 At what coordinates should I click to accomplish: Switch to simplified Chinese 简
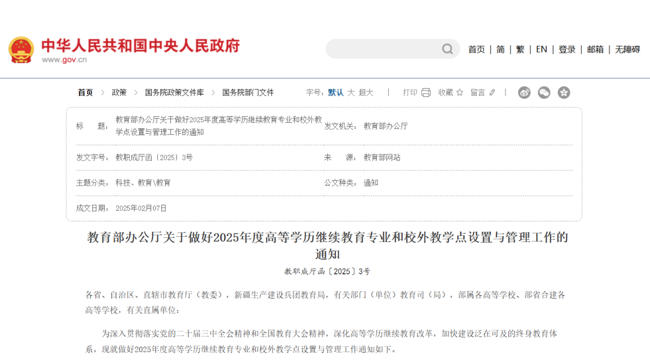[500, 49]
